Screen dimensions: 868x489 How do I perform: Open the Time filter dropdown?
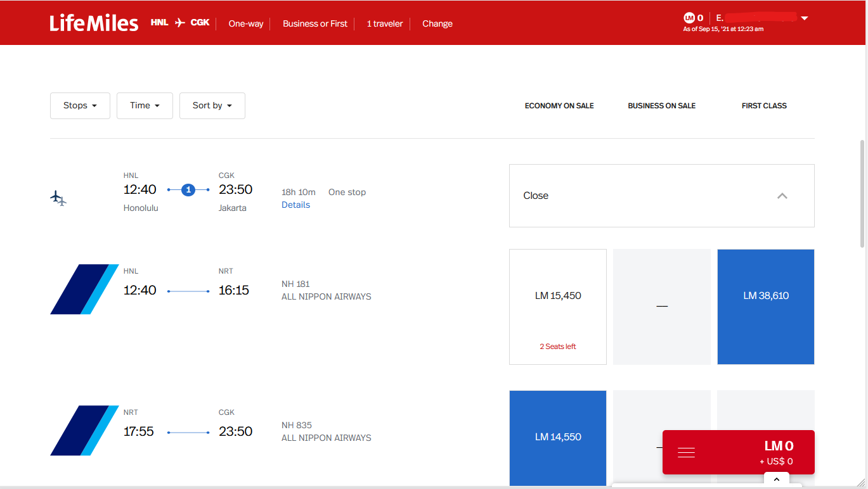point(145,106)
